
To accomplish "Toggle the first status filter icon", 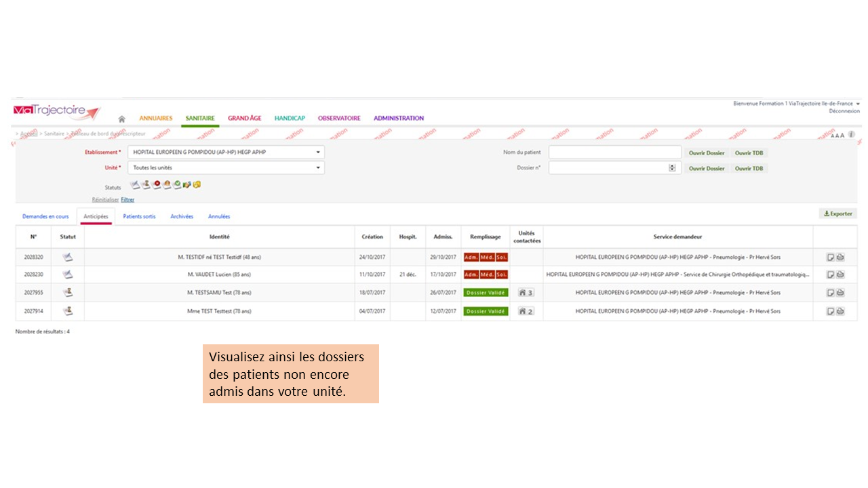I will [135, 184].
